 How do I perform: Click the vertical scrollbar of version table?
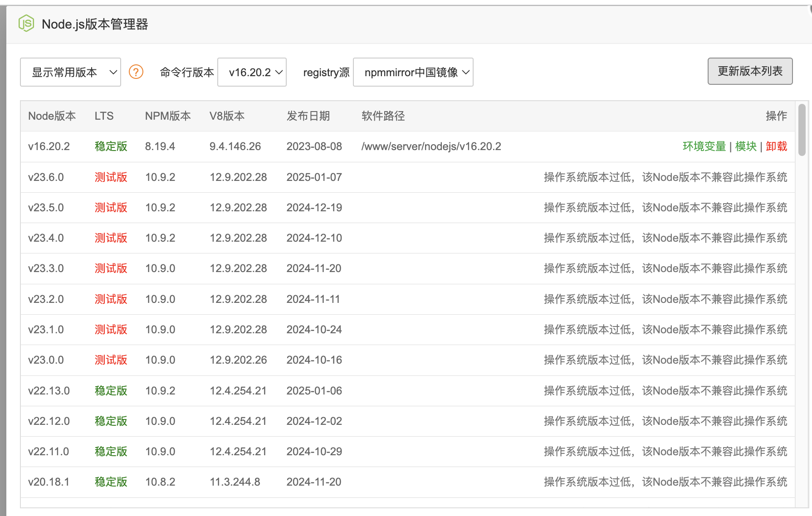click(x=802, y=130)
